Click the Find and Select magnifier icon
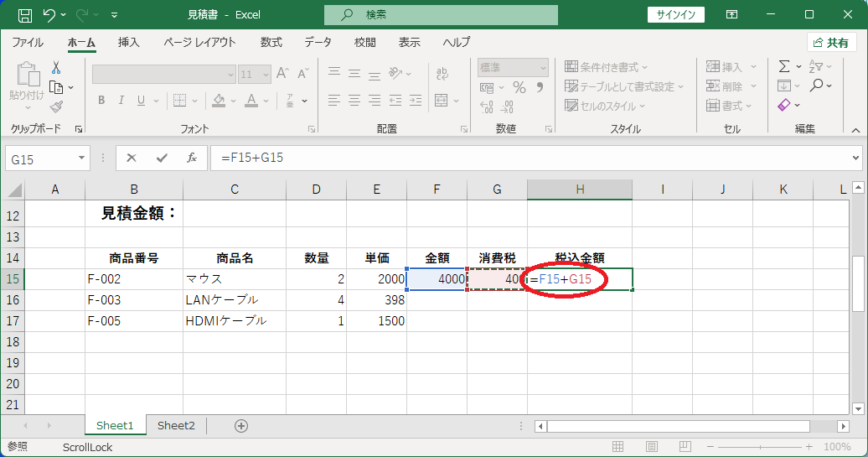This screenshot has height=457, width=868. (x=816, y=86)
